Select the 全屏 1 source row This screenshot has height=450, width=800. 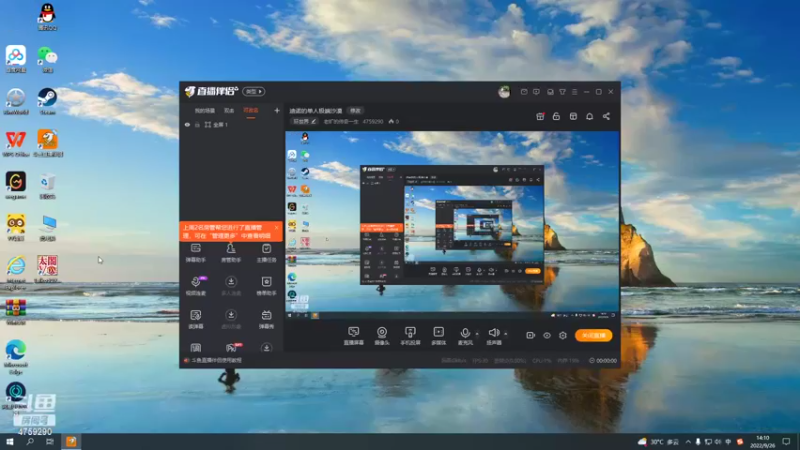pyautogui.click(x=232, y=124)
